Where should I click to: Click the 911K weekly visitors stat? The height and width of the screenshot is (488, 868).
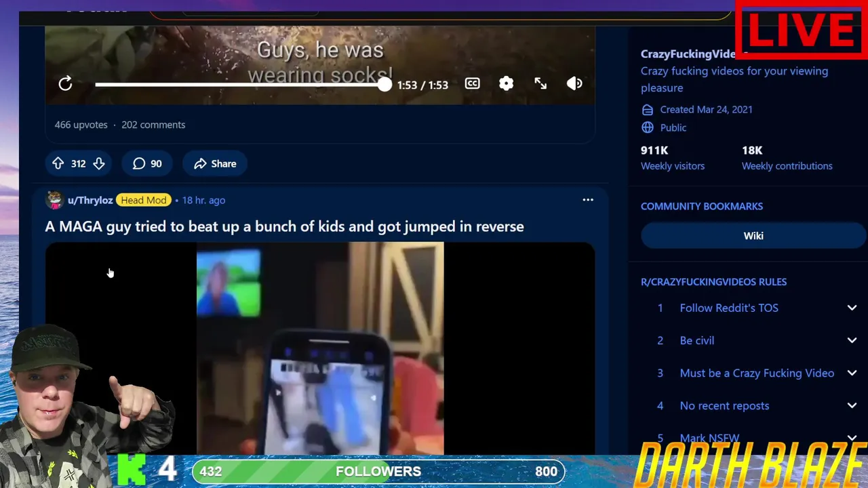[673, 158]
